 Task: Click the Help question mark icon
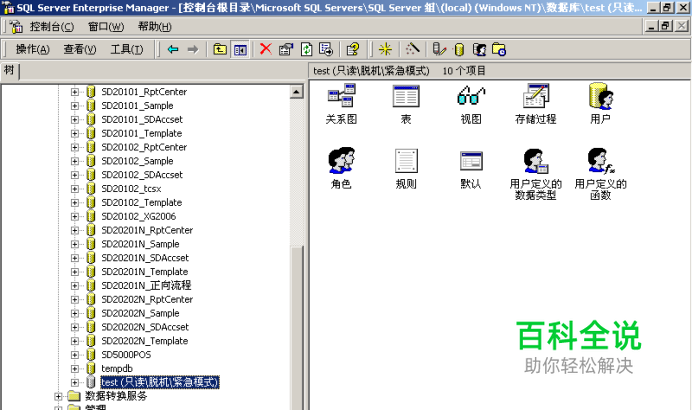click(x=353, y=49)
